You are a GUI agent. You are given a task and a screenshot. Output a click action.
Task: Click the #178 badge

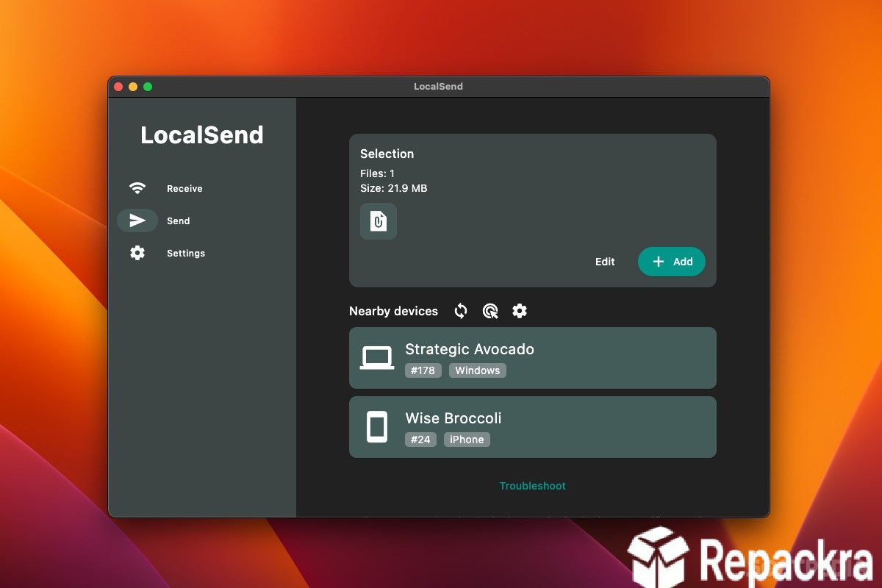423,370
